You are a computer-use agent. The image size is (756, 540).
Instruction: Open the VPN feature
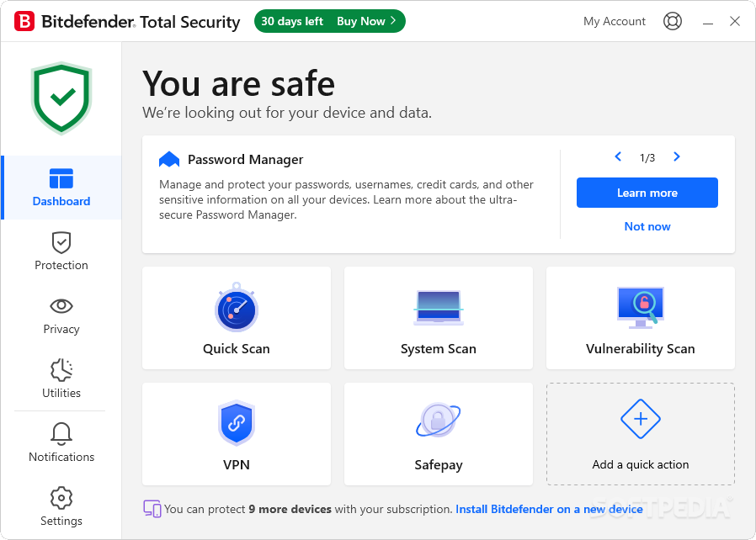[x=236, y=434]
